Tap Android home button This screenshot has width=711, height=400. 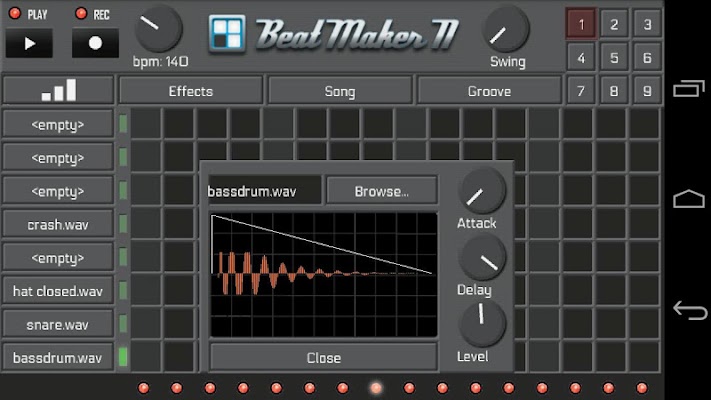pos(688,199)
